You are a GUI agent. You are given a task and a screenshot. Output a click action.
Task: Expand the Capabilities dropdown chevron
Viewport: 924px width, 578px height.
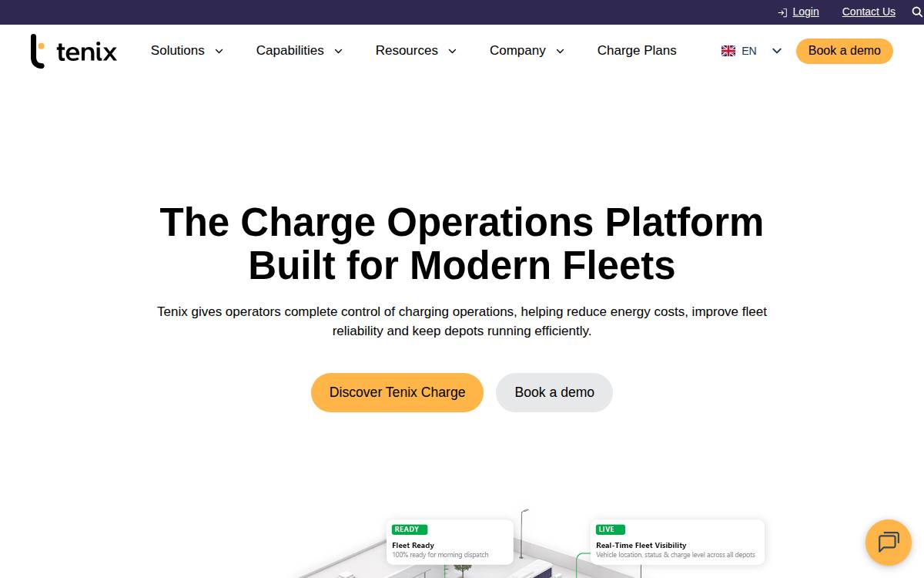(338, 51)
